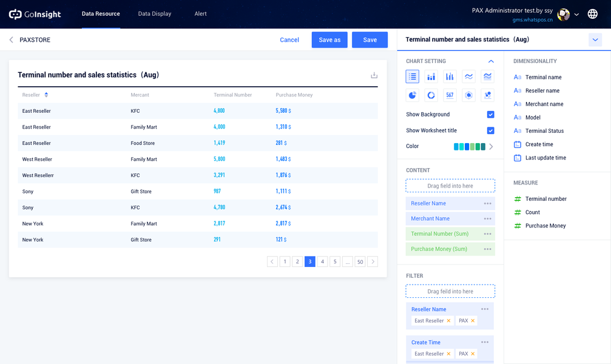The image size is (611, 364).
Task: Toggle the Show Background checkbox
Action: coord(491,114)
